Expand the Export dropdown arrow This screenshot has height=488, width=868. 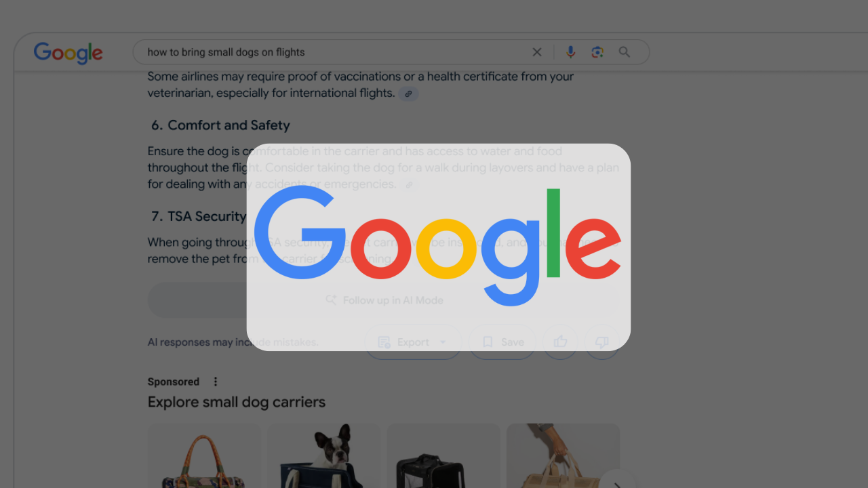(x=443, y=342)
